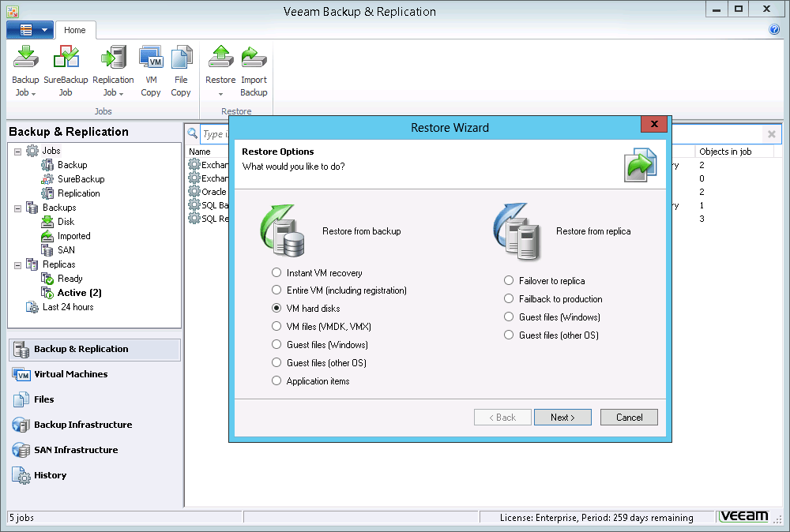Select the Disk node under Backups
The height and width of the screenshot is (532, 790).
point(66,222)
